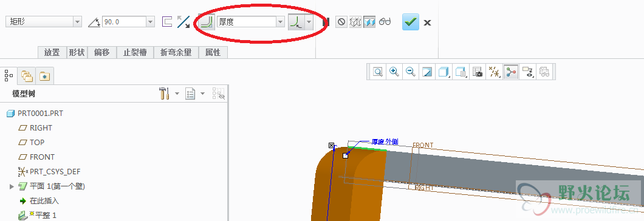
Task: Switch to the folder browser navigator tab
Action: click(27, 76)
